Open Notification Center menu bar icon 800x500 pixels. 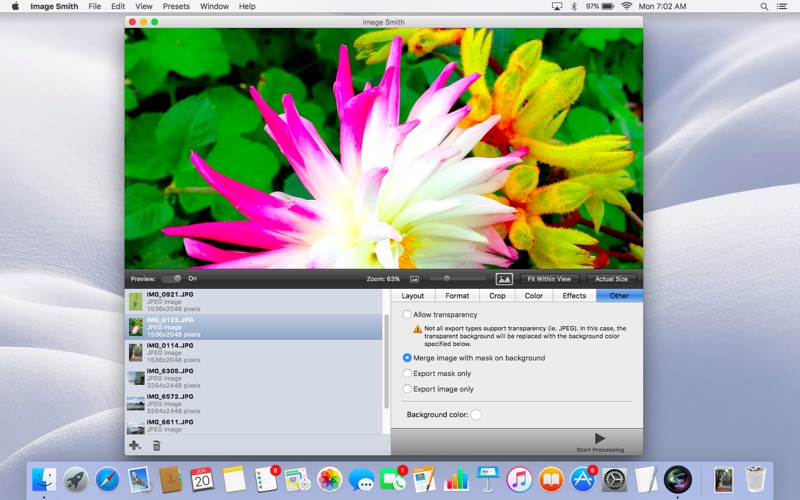[782, 7]
